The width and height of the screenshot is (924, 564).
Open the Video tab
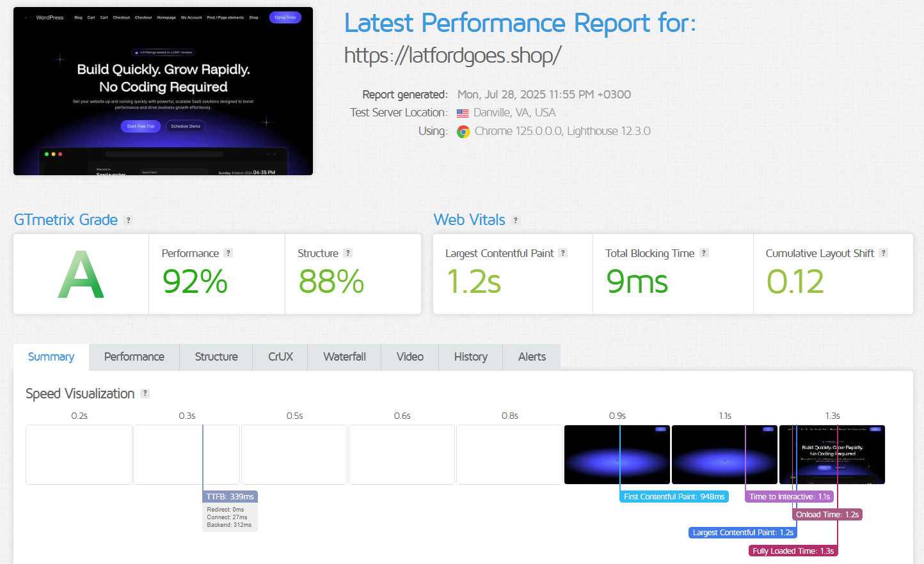[410, 357]
